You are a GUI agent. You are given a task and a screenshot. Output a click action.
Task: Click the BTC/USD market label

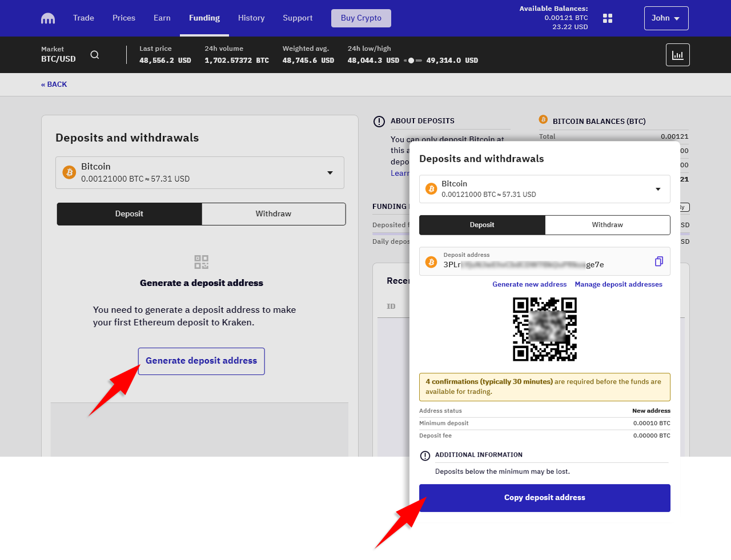58,59
